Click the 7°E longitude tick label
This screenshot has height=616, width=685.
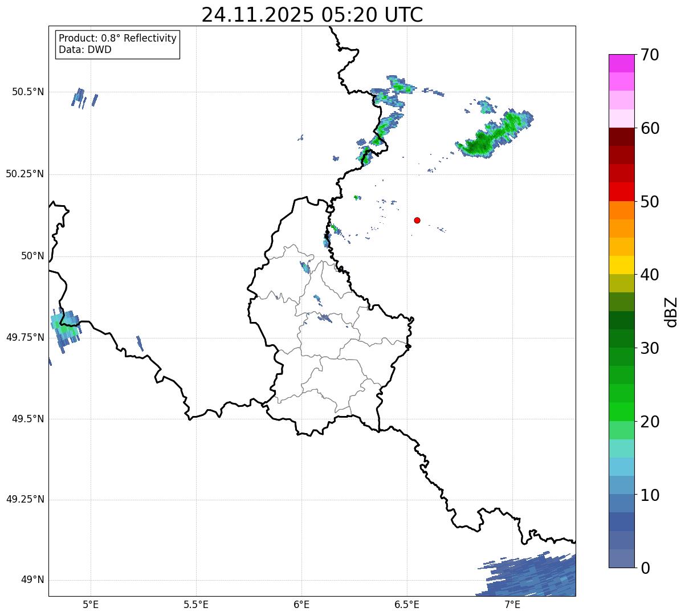point(512,604)
